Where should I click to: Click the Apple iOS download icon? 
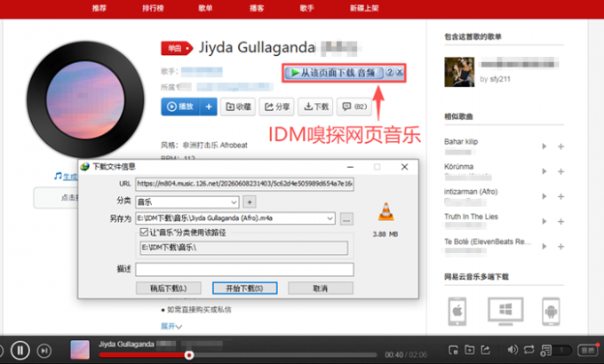coord(457,312)
